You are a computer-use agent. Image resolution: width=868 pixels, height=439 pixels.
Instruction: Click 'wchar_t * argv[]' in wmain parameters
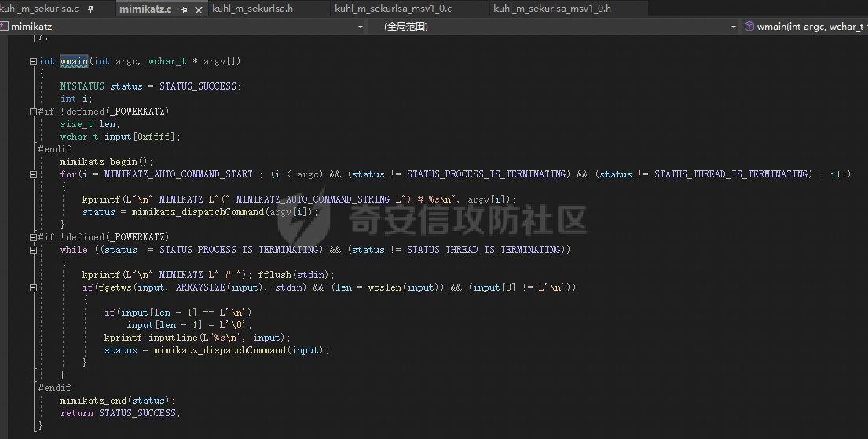click(x=192, y=61)
